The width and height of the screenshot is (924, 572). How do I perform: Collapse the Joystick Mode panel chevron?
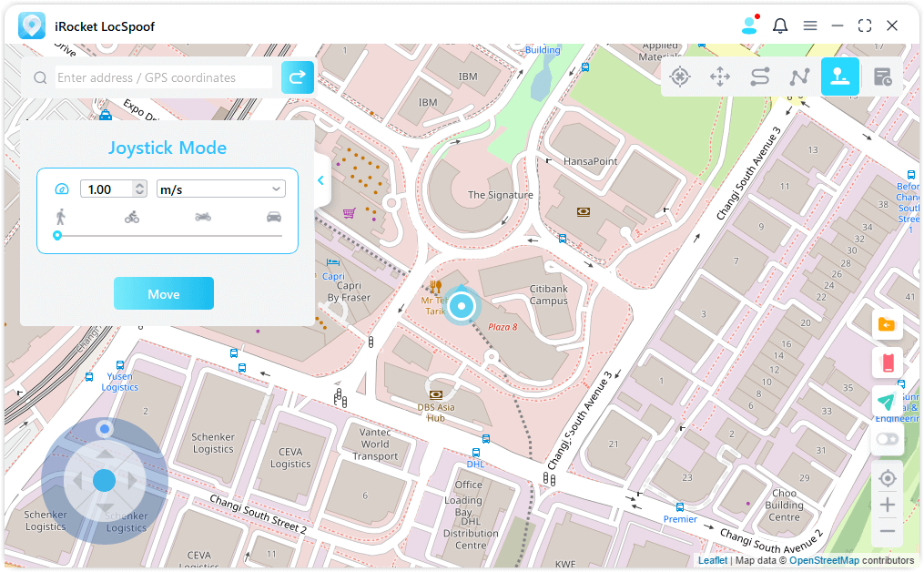coord(320,180)
